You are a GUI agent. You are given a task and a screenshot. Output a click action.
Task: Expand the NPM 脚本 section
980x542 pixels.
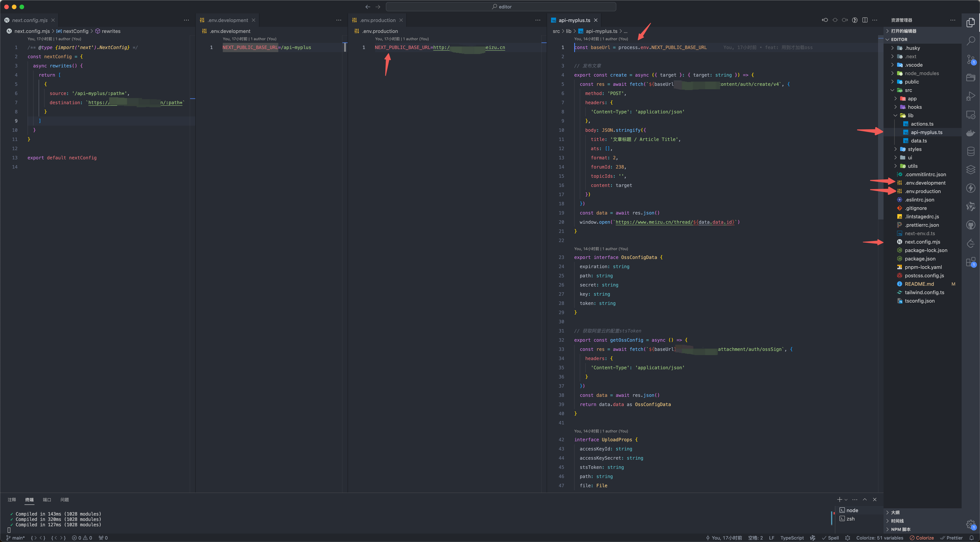(x=922, y=529)
